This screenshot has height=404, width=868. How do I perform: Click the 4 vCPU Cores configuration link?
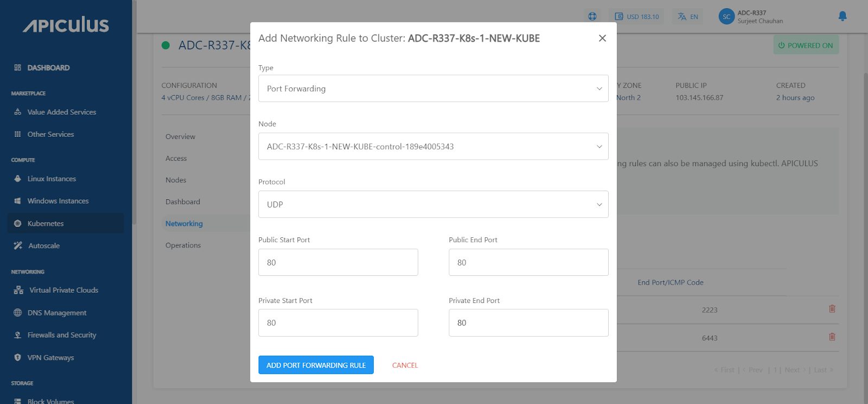206,98
